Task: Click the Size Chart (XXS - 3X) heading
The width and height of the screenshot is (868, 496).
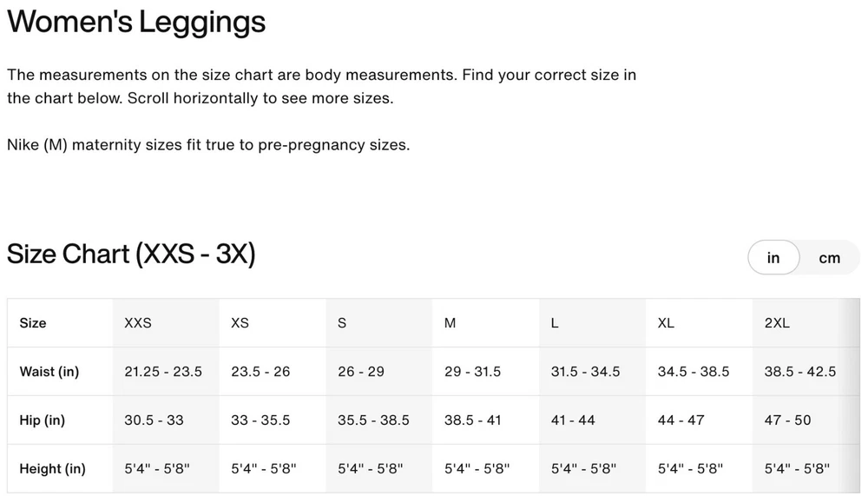Action: click(x=131, y=255)
